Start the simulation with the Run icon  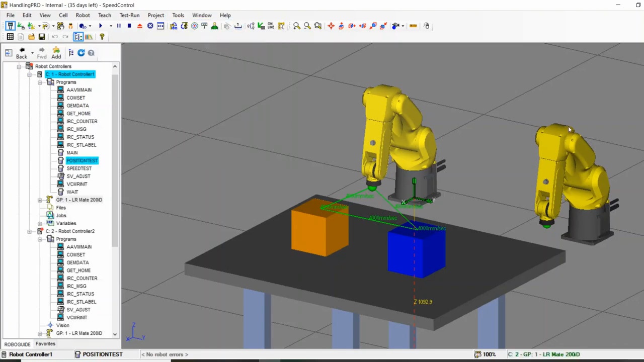click(100, 26)
